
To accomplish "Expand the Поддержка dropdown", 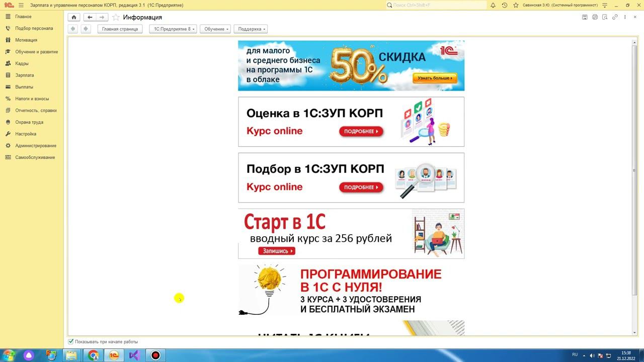I will (251, 29).
